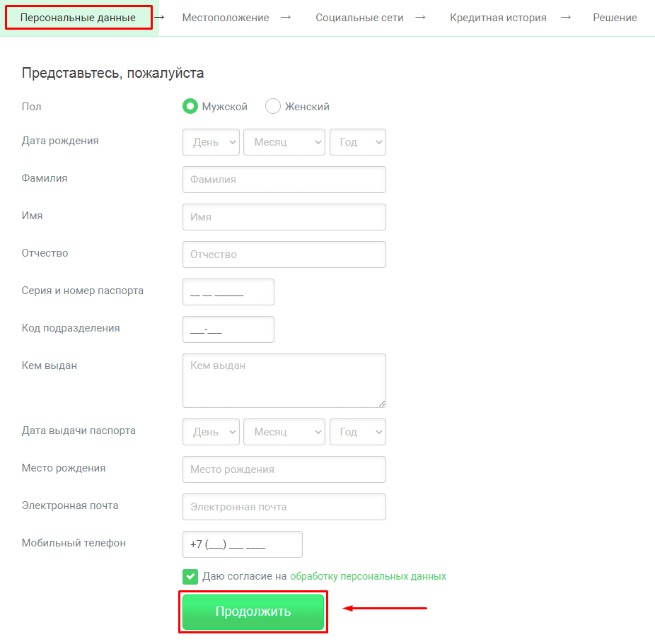Open the birth date Месяц dropdown

click(284, 142)
